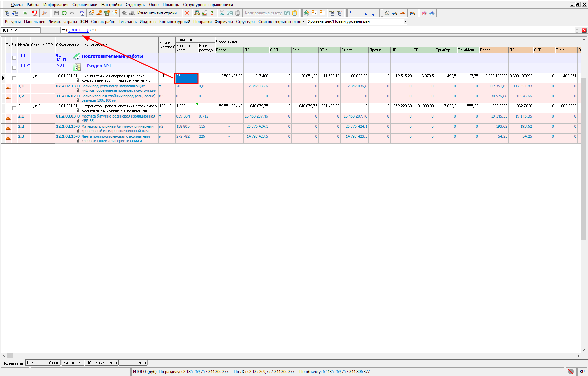Click the floppy disk save icon
This screenshot has width=588, height=376.
point(56,13)
